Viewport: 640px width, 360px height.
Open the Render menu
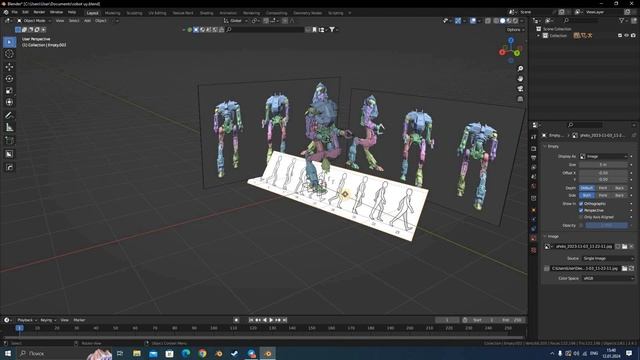[x=39, y=12]
